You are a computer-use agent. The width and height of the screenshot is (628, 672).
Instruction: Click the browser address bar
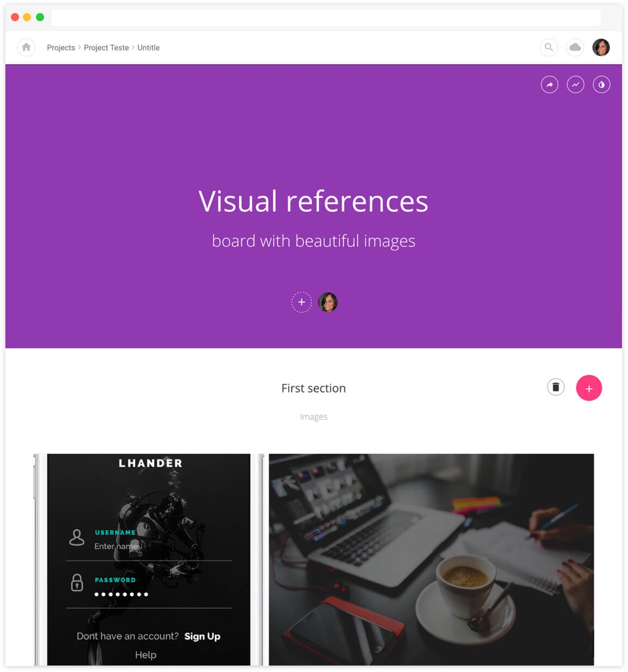coord(326,17)
